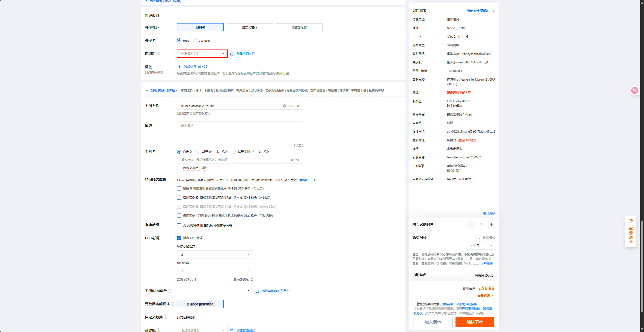Image resolution: width=644 pixels, height=332 pixels.
Task: Click refresh icon next to key pair dropdown
Action: (x=232, y=54)
